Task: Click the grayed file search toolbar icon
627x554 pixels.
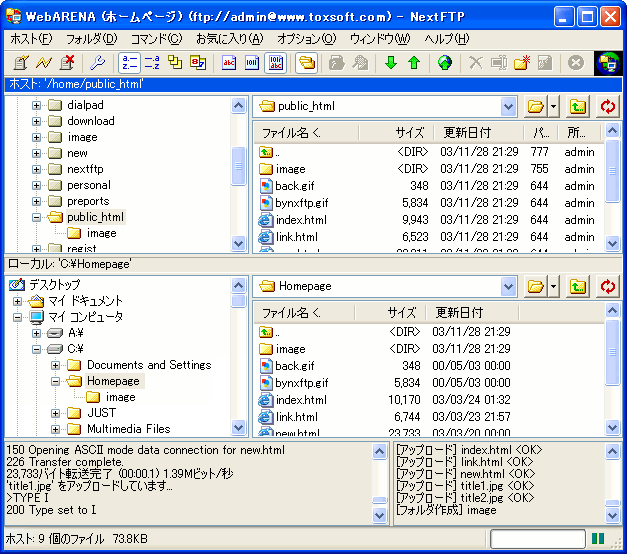Action: (360, 63)
